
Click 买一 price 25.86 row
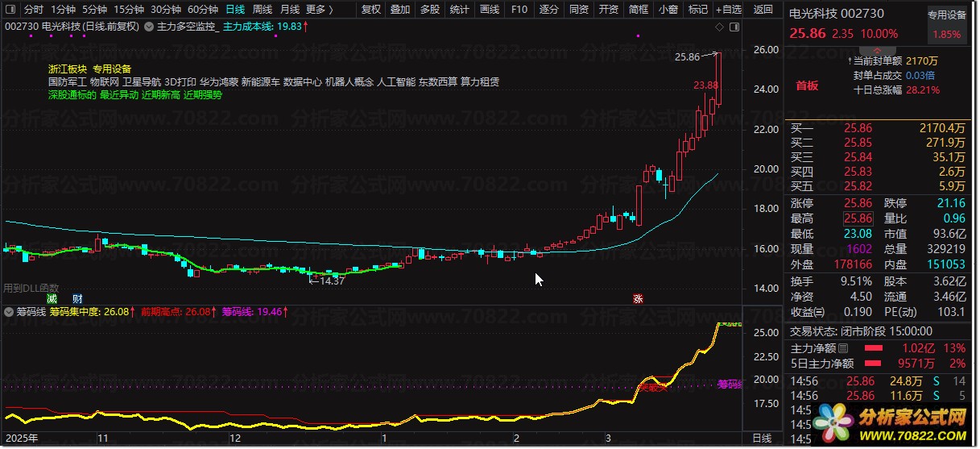click(x=879, y=127)
